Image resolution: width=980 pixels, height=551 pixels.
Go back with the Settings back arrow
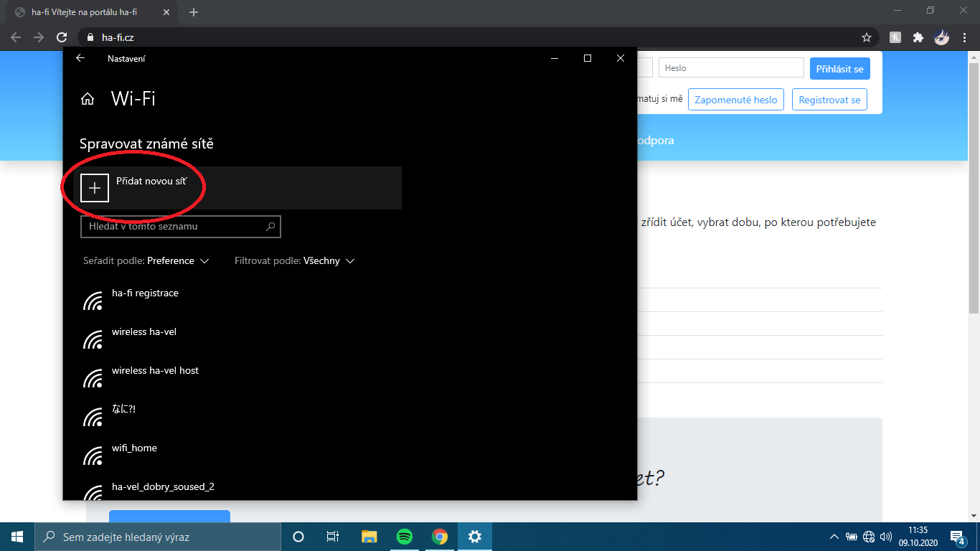80,59
